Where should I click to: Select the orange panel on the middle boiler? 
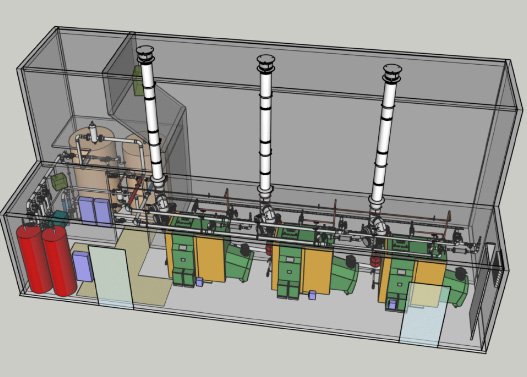317,271
